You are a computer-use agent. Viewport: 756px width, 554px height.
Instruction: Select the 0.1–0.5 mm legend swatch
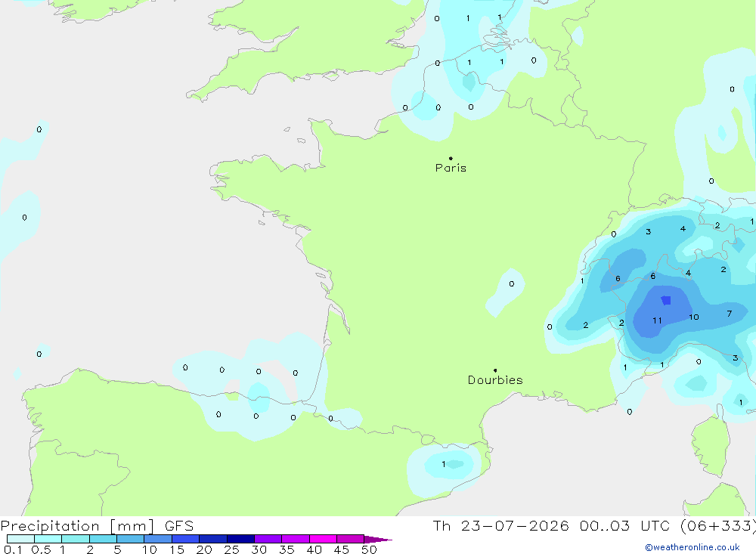pos(20,539)
